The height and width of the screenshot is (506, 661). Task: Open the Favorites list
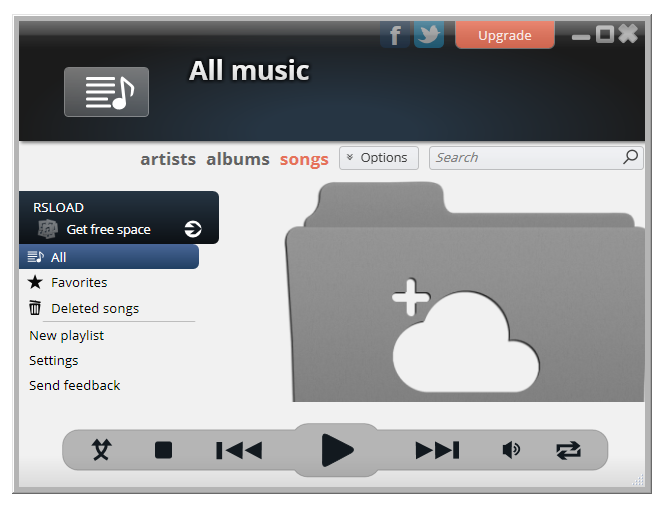[x=79, y=282]
